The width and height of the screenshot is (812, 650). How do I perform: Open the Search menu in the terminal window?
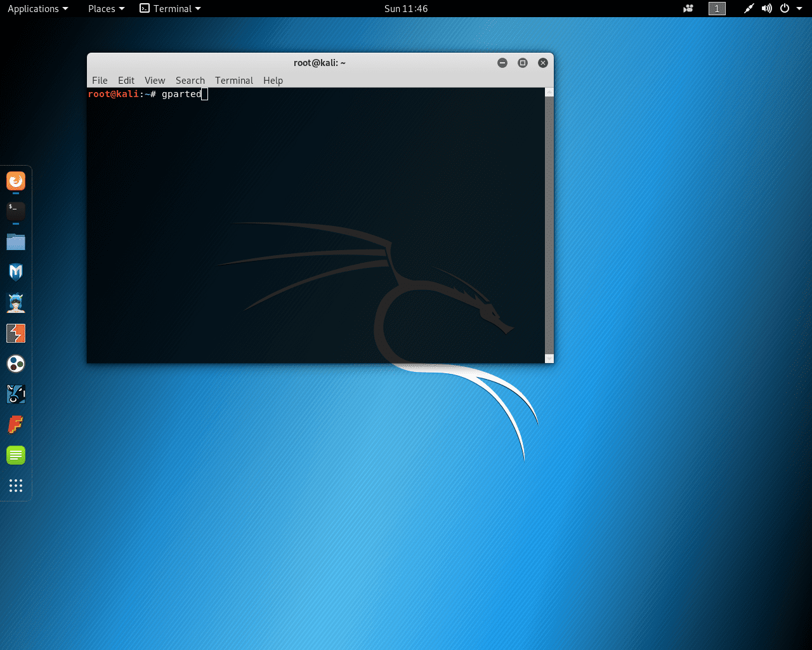click(190, 81)
